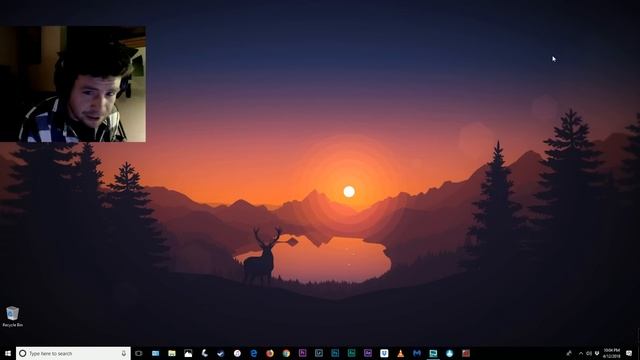Launch the Photos app from the taskbar
Viewport: 640px width, 360px height.
coord(188,353)
